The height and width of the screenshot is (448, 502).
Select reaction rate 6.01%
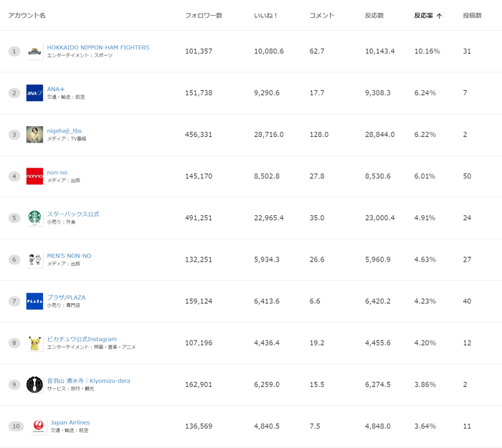click(x=425, y=176)
